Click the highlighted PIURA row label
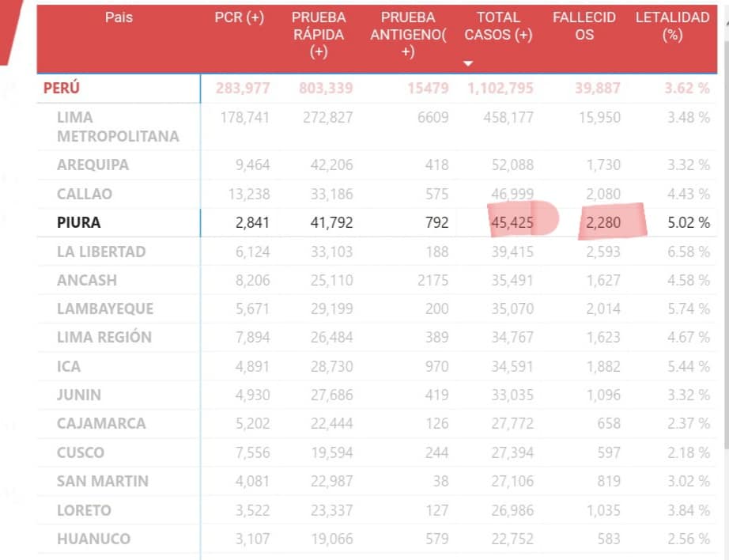The height and width of the screenshot is (560, 729). pyautogui.click(x=79, y=223)
